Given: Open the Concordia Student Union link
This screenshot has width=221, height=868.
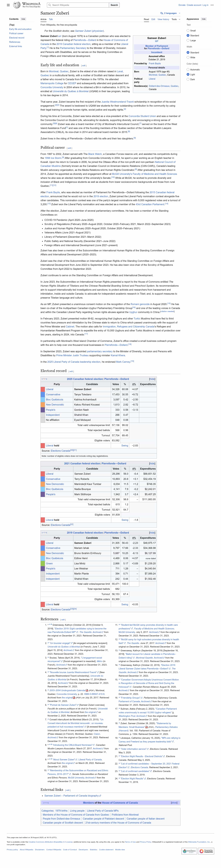Looking at the screenshot, I should (142, 116).
